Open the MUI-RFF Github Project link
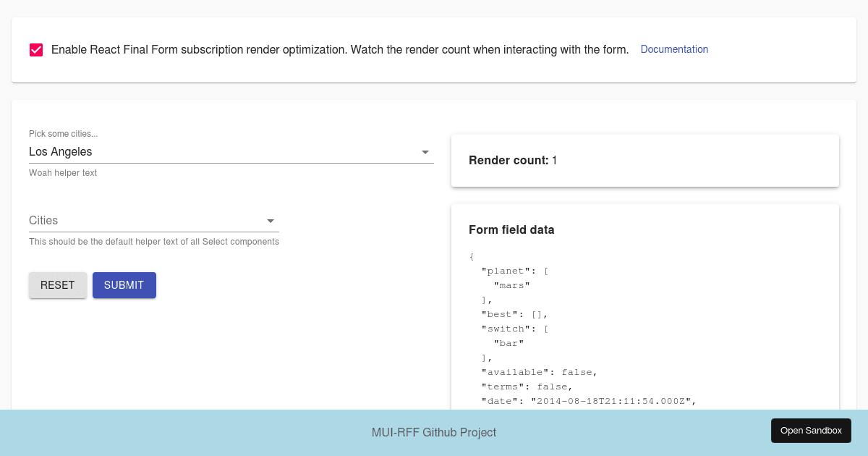Viewport: 868px width, 456px height. coord(434,432)
